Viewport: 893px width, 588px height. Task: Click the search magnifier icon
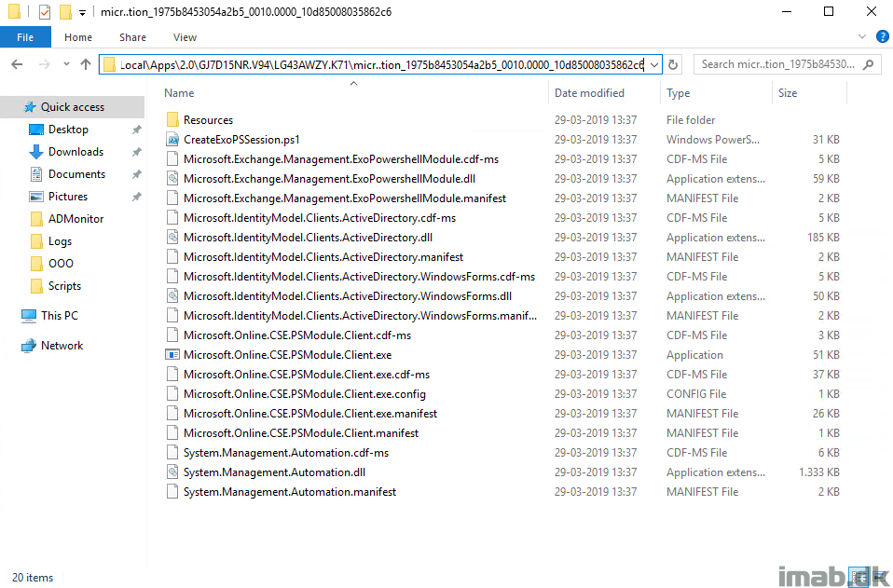(868, 64)
